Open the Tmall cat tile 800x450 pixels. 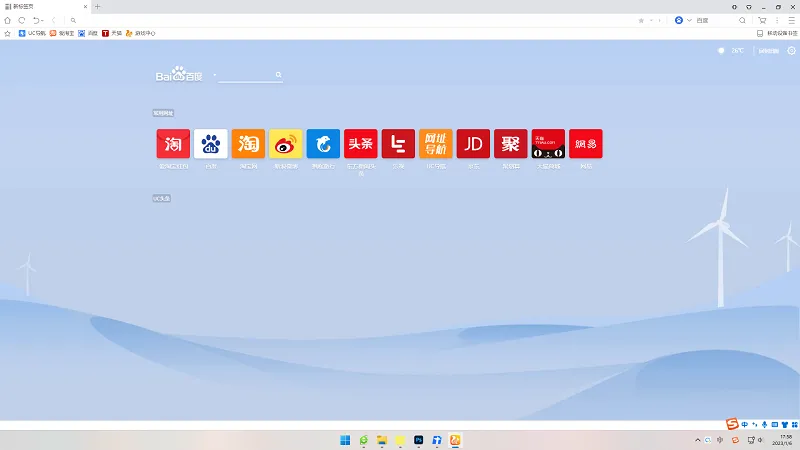(x=548, y=144)
